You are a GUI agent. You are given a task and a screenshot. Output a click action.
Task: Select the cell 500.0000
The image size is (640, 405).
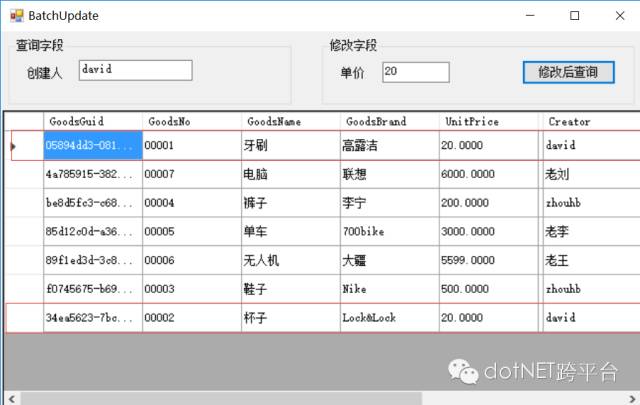(x=489, y=289)
